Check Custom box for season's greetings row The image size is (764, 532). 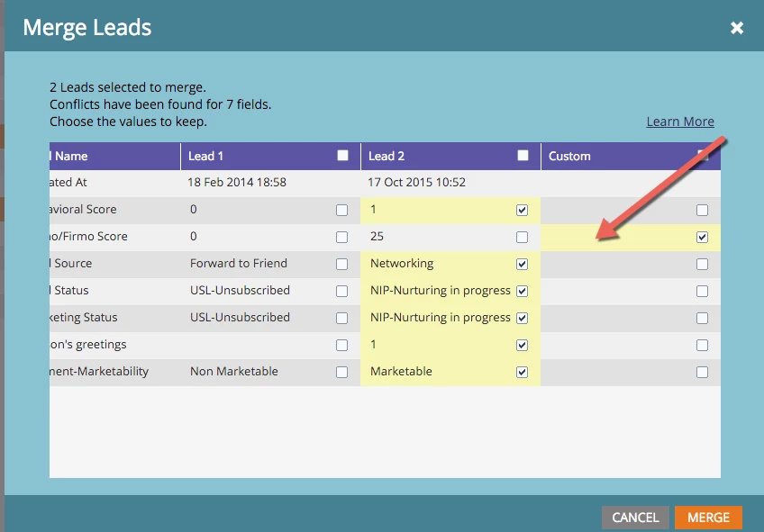[x=702, y=345]
